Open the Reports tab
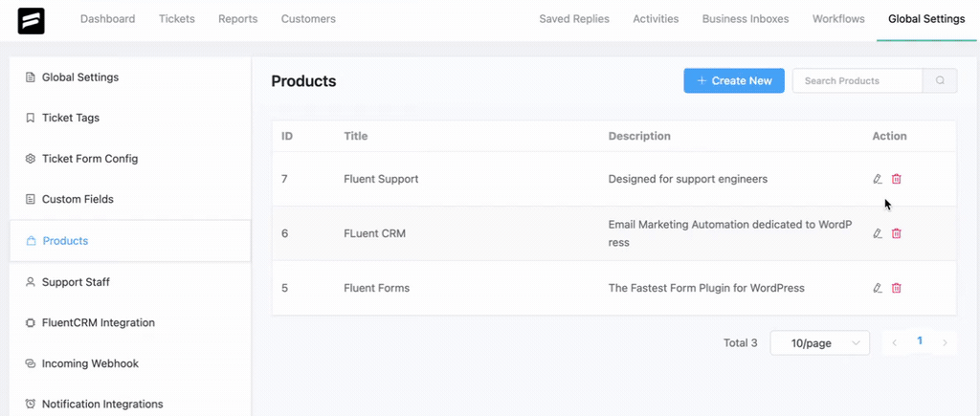 pos(238,19)
